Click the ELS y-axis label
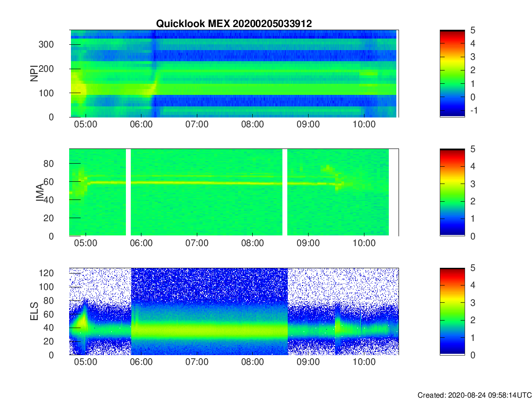Viewport: 532px width, 399px height. pos(34,311)
